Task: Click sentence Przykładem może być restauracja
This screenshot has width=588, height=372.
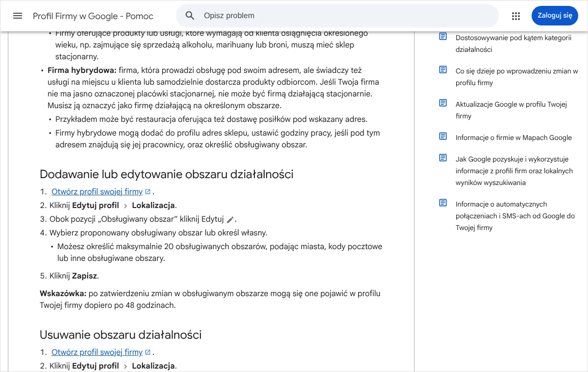Action: click(211, 119)
